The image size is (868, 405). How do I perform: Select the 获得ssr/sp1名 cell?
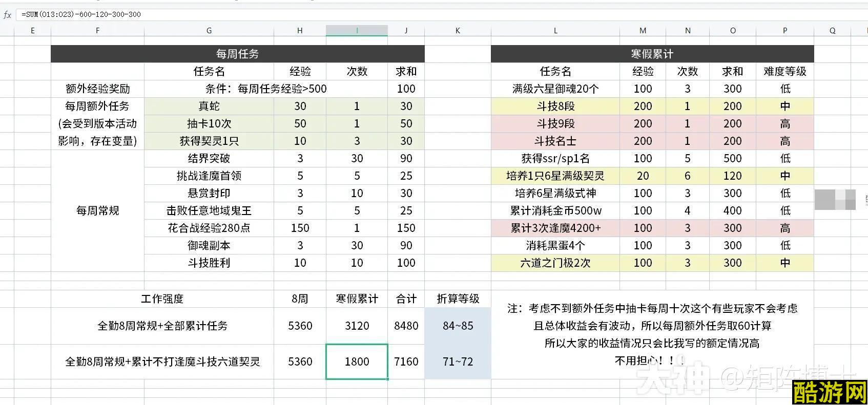[x=555, y=158]
